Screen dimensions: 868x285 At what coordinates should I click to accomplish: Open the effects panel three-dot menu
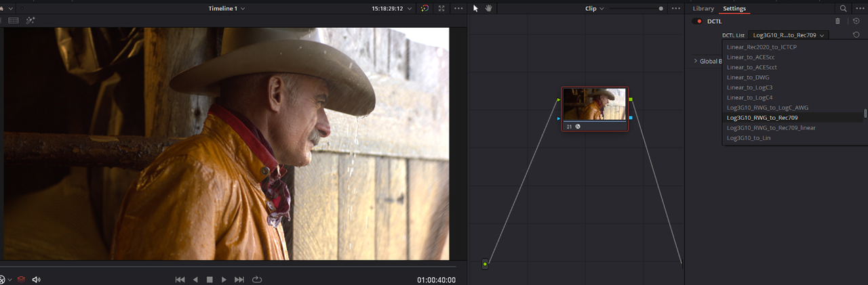point(859,8)
